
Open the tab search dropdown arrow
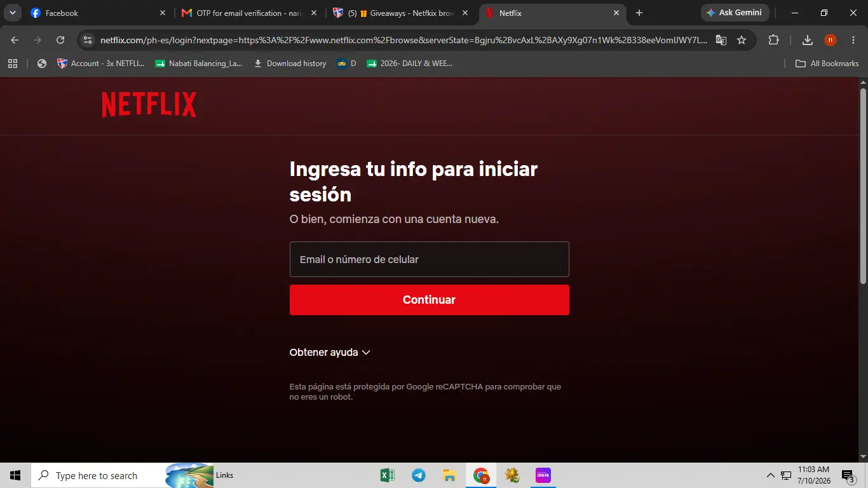[x=12, y=13]
